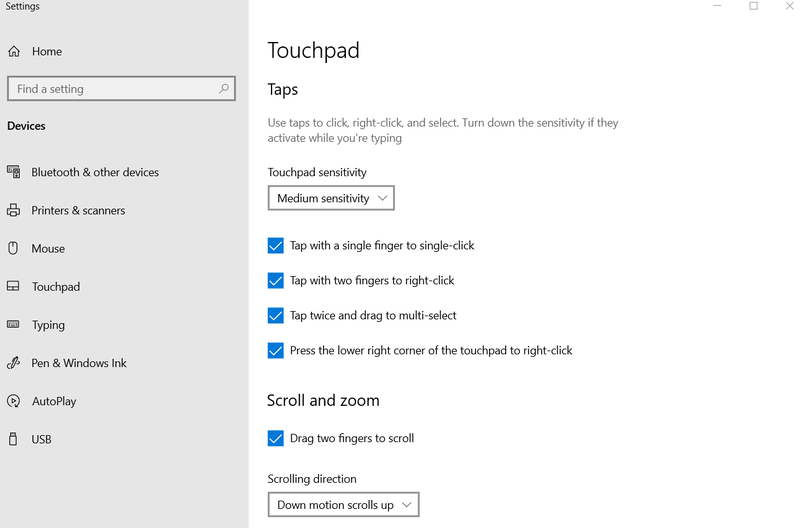
Task: Click the Scrolling direction label
Action: (x=312, y=479)
